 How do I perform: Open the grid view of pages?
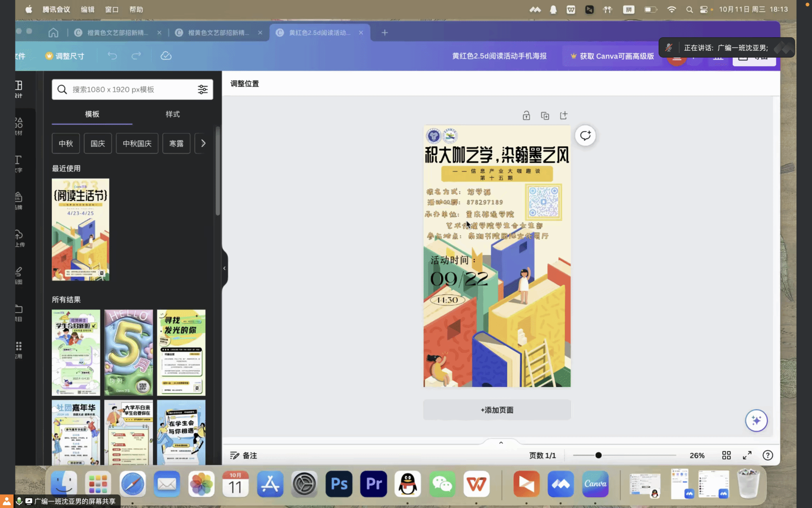pos(726,455)
